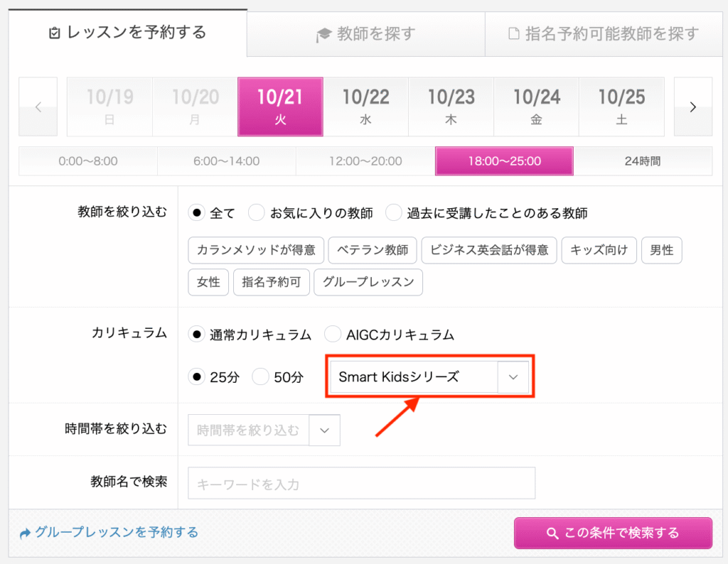Choose the 12:00〜20:00 time range
This screenshot has width=728, height=564.
[365, 161]
